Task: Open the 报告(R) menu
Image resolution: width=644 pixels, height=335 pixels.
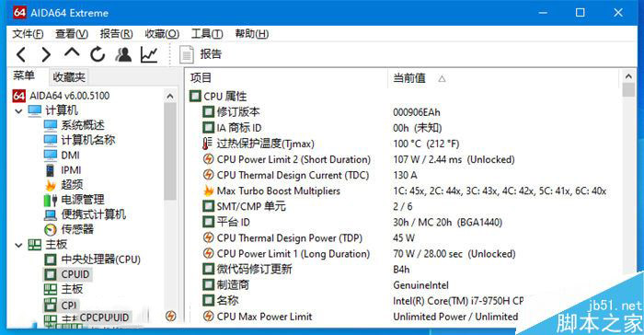Action: 116,34
